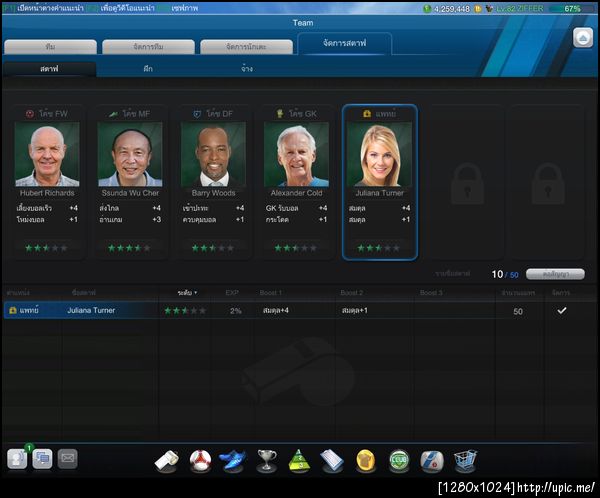Viewport: 600px width, 498px height.
Task: Open the tactics board icon in dock
Action: click(x=332, y=460)
